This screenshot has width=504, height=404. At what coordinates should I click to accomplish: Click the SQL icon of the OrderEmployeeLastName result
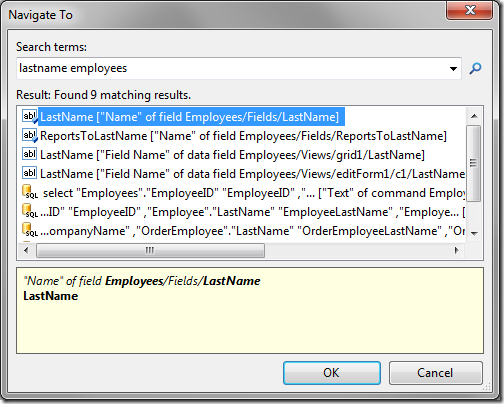[30, 230]
